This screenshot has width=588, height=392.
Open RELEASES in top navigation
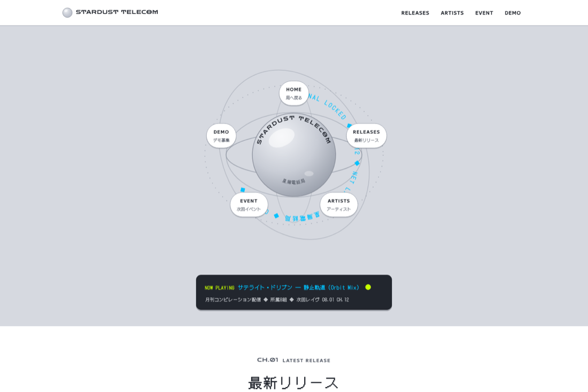[415, 13]
